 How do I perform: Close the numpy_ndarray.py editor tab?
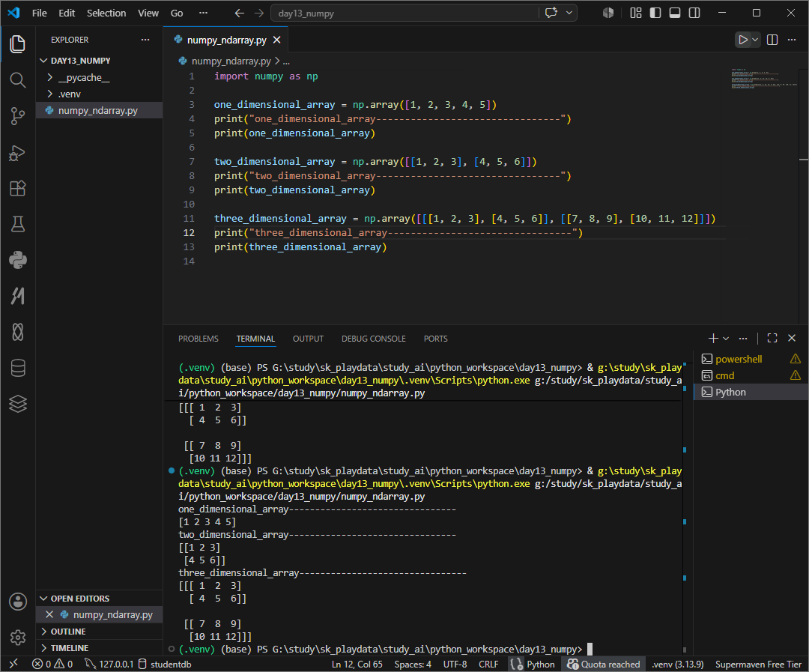(276, 40)
